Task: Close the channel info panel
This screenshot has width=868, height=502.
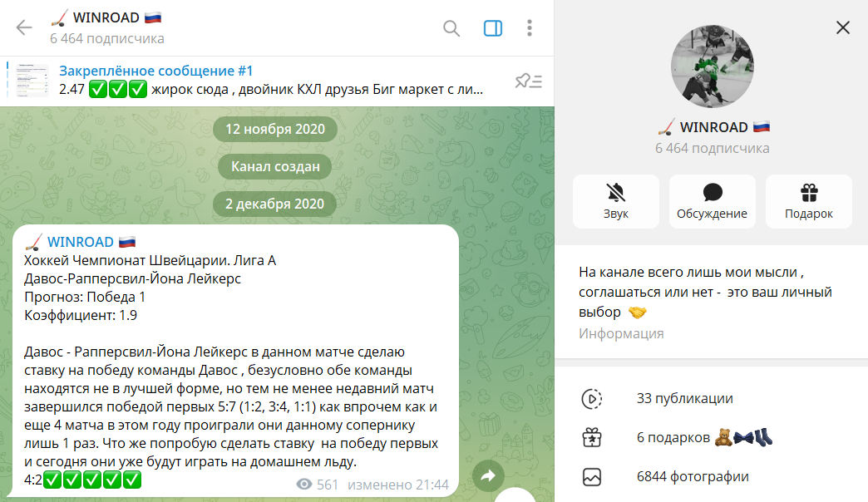Action: coord(842,27)
